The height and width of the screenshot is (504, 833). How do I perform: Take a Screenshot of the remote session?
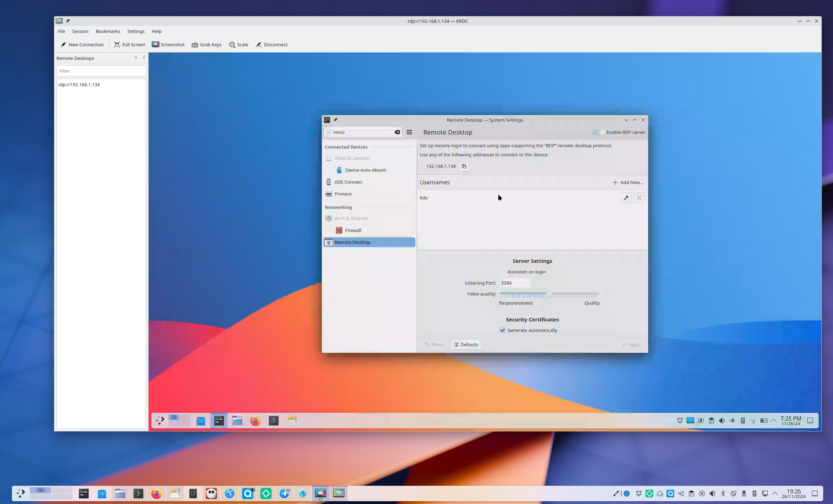tap(168, 45)
